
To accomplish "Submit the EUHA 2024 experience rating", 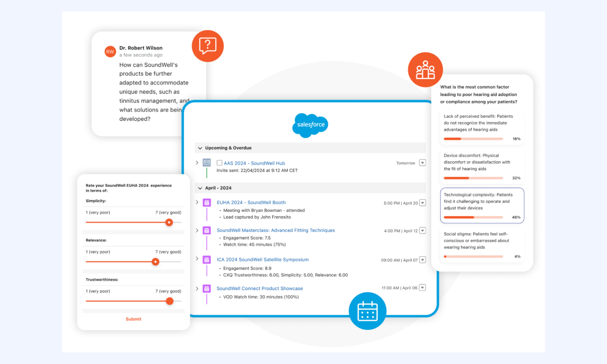I will (x=134, y=319).
